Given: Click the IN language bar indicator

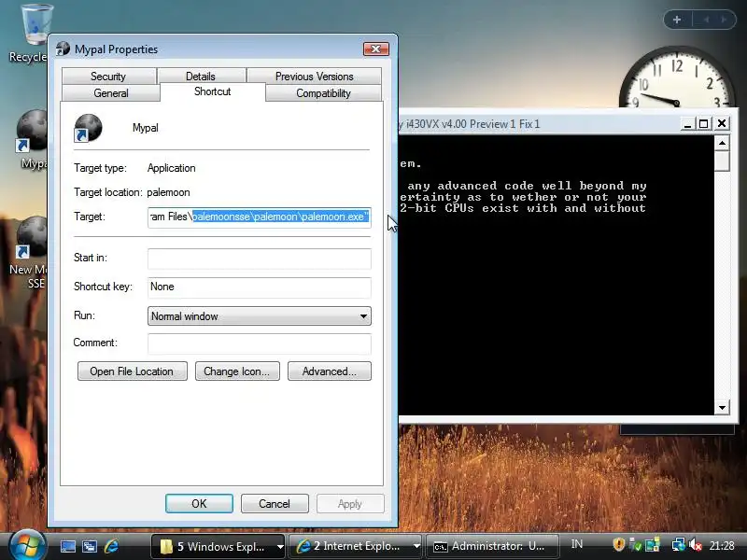Looking at the screenshot, I should tap(577, 544).
